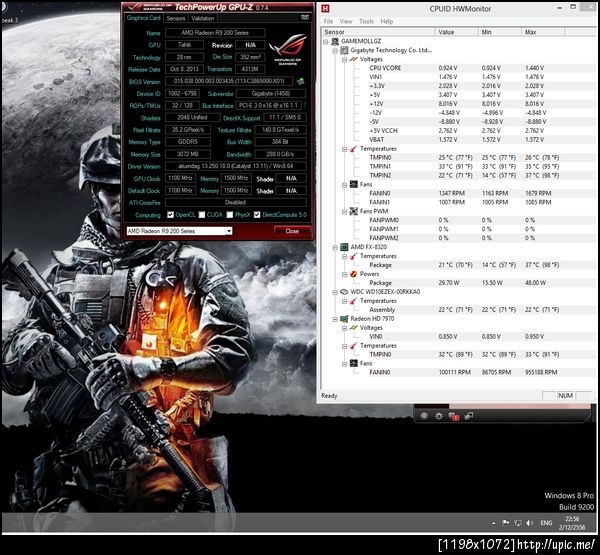The width and height of the screenshot is (600, 555).
Task: Open the taskbar clock showing 22:56
Action: coord(572,523)
